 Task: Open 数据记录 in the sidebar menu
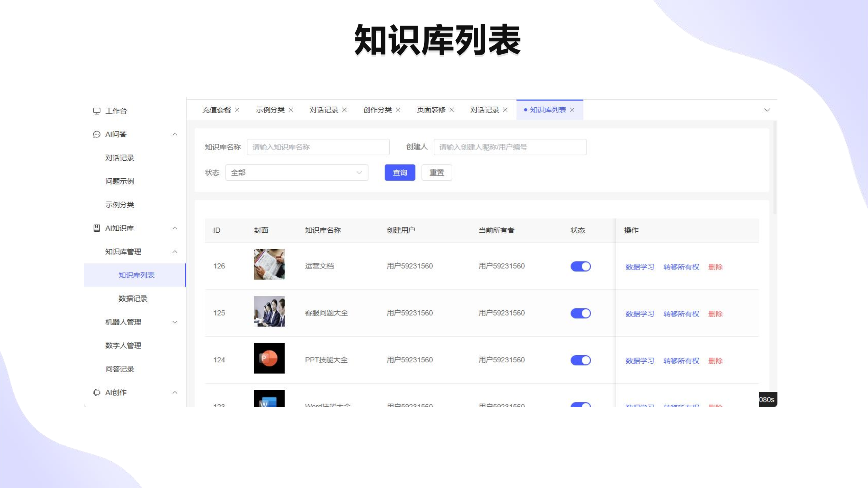(133, 299)
